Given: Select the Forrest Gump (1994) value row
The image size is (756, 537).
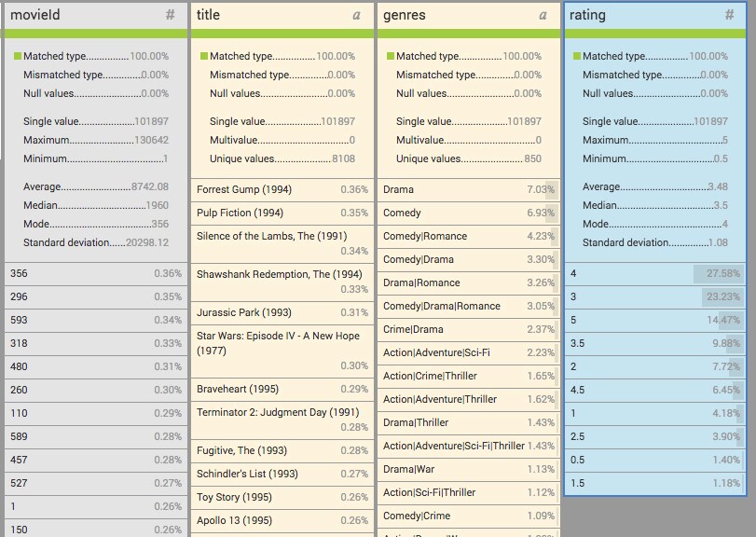Looking at the screenshot, I should 282,189.
